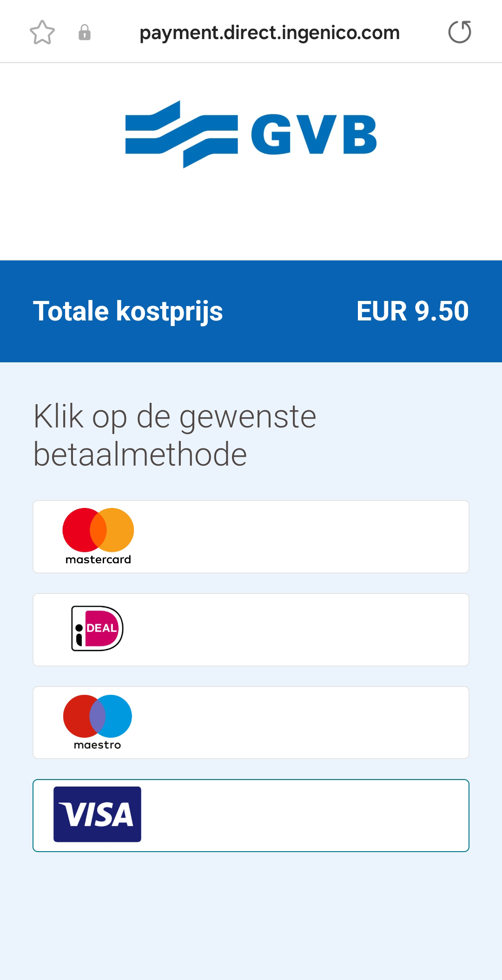Click the "Klik op de gewenste betaalmethode" heading
The image size is (502, 980).
click(175, 435)
